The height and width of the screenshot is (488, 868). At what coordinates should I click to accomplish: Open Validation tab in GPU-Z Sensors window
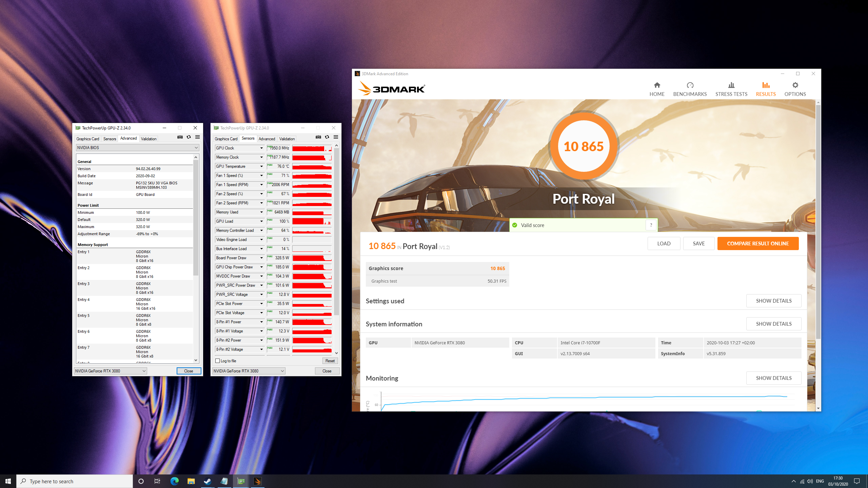(x=287, y=139)
